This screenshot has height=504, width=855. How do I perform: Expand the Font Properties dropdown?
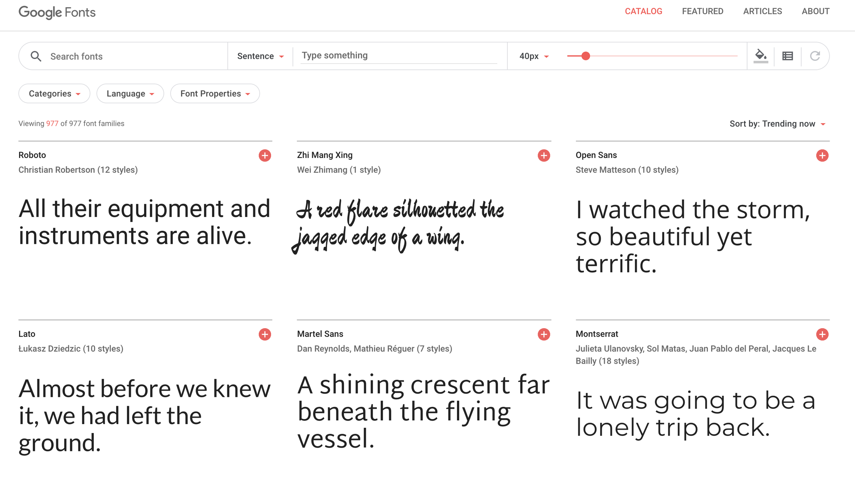pyautogui.click(x=215, y=94)
